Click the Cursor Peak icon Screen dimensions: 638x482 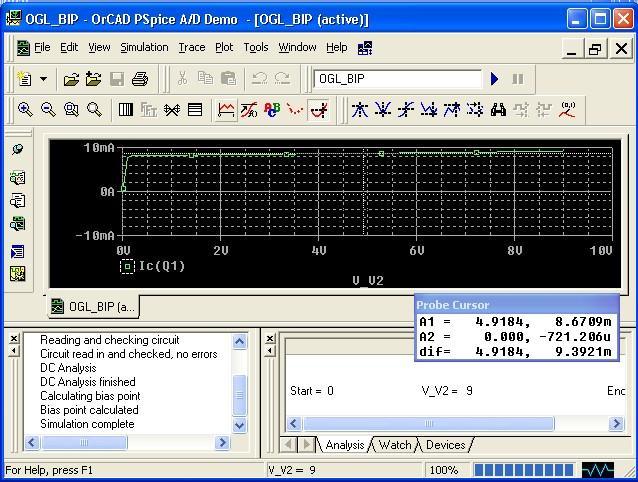click(x=360, y=110)
